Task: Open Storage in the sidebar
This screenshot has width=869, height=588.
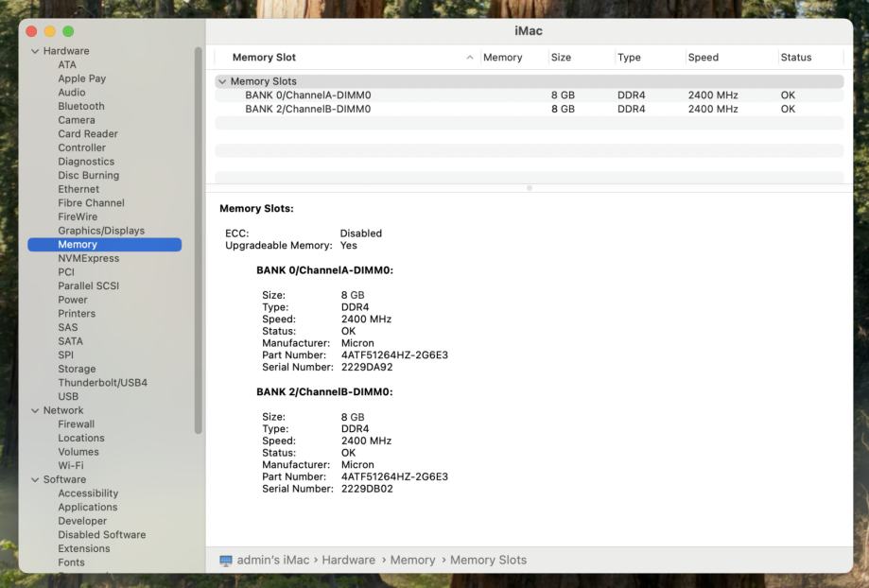Action: click(77, 369)
